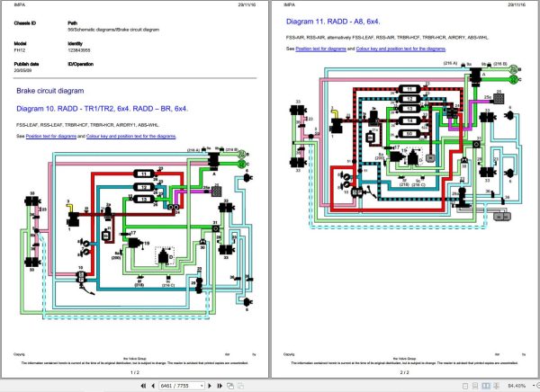Image resolution: width=540 pixels, height=392 pixels.
Task: Open 'Position text for diagrams' link on right page
Action: click(x=320, y=49)
